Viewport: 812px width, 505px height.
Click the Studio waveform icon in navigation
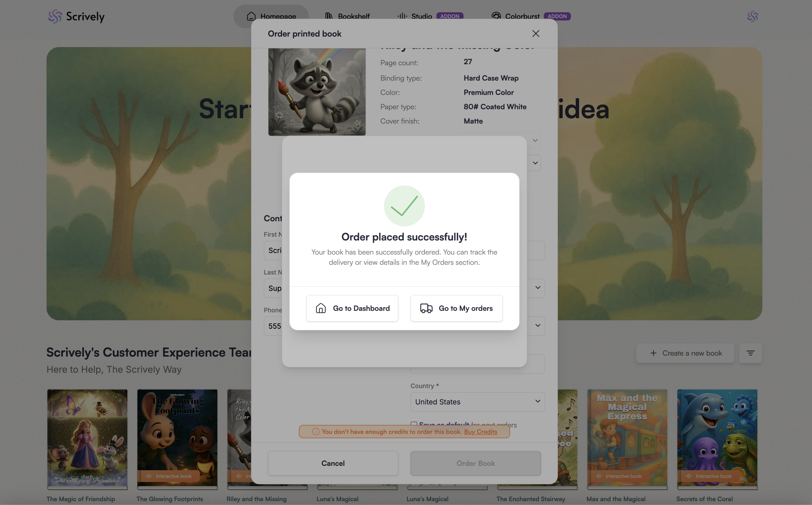click(x=402, y=16)
